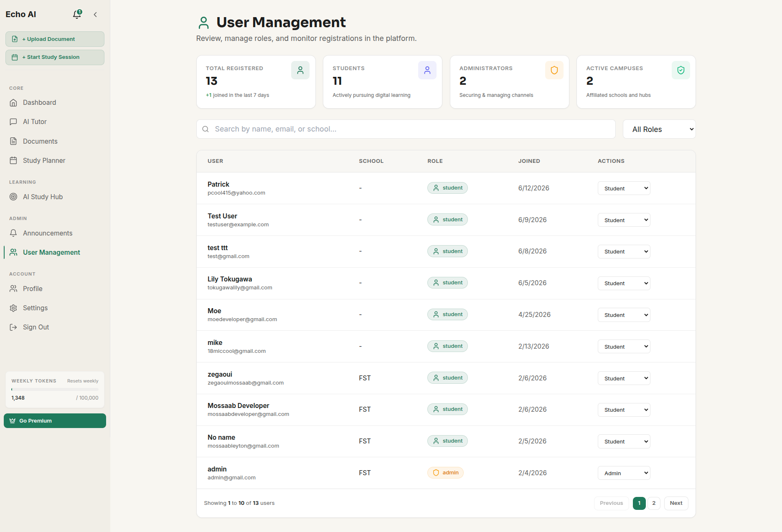This screenshot has height=532, width=782.
Task: Click the Go Premium button
Action: coord(55,421)
